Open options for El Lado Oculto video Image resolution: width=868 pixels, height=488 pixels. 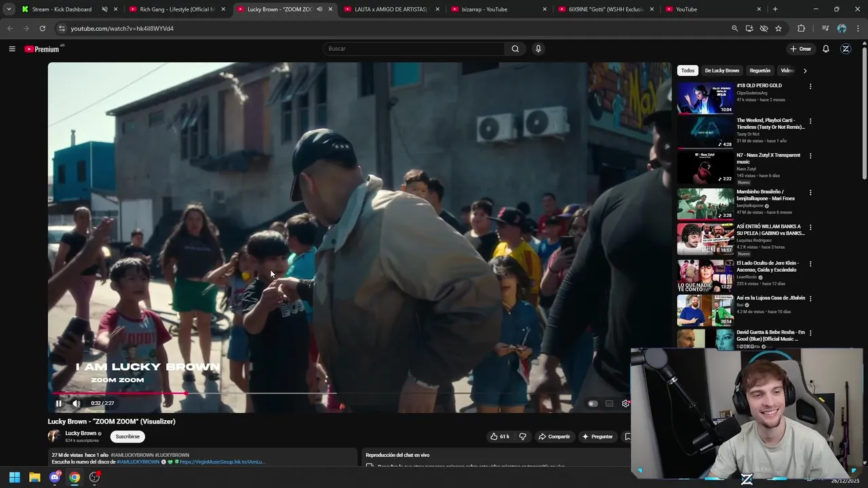pos(810,264)
